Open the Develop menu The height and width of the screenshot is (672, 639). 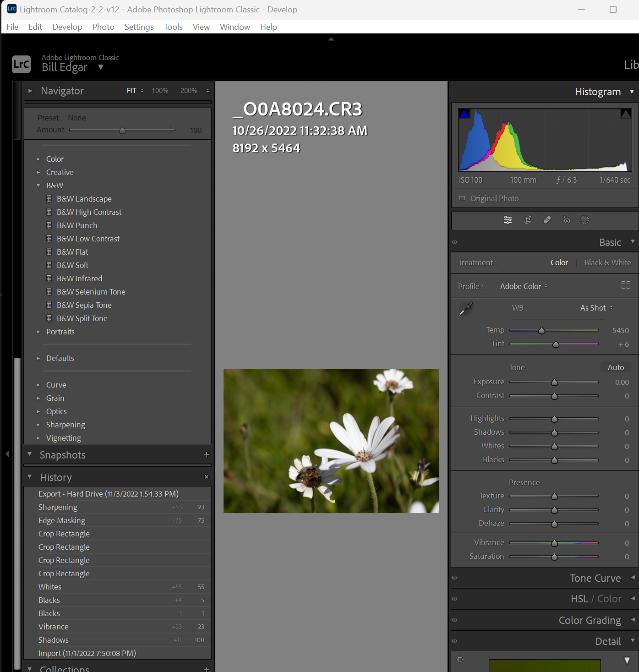(67, 27)
